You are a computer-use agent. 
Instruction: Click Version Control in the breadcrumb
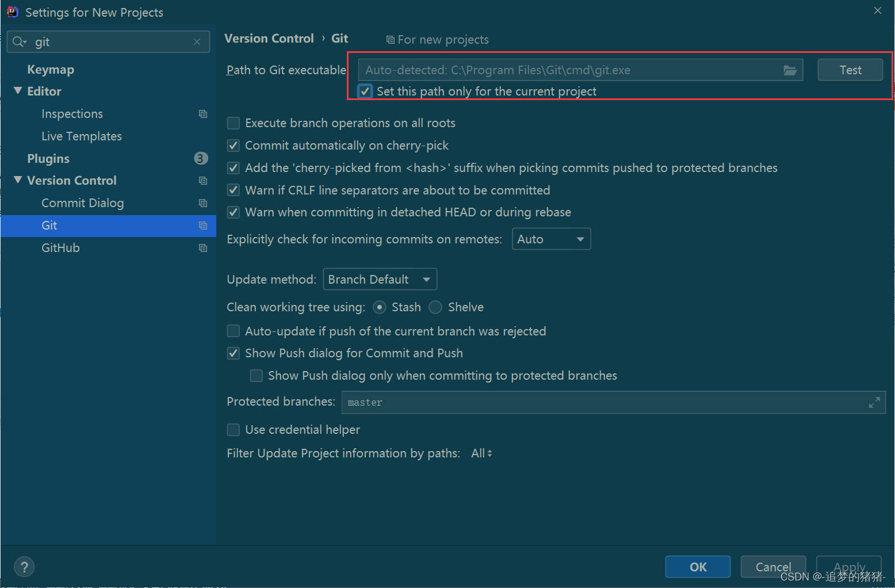click(x=269, y=39)
